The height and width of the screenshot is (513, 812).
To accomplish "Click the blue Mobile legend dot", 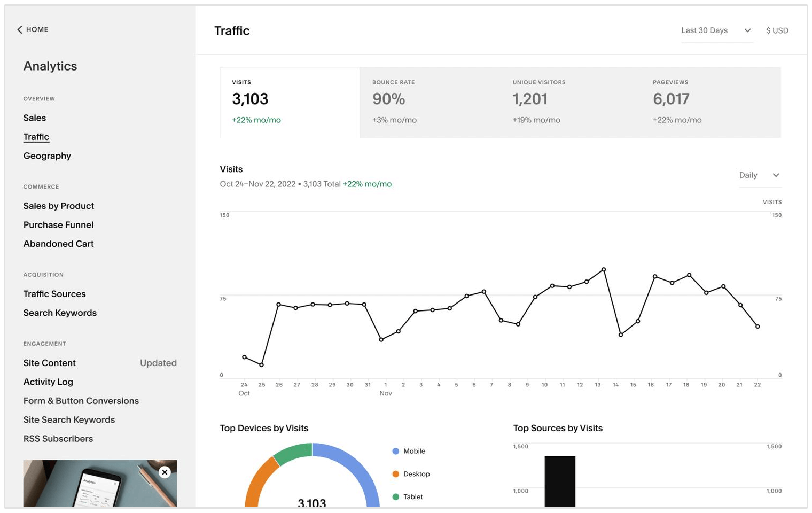I will [x=396, y=451].
